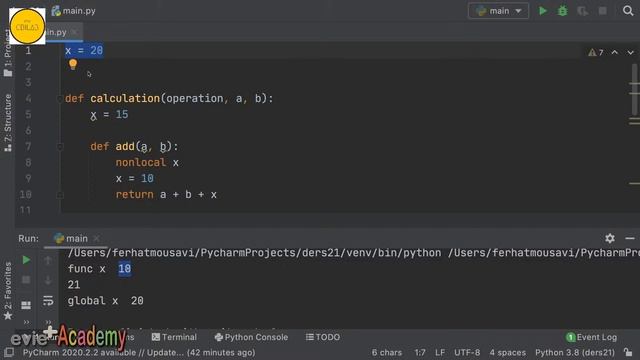This screenshot has height=360, width=640.
Task: Open Run panel settings with the gear icon
Action: click(610, 238)
